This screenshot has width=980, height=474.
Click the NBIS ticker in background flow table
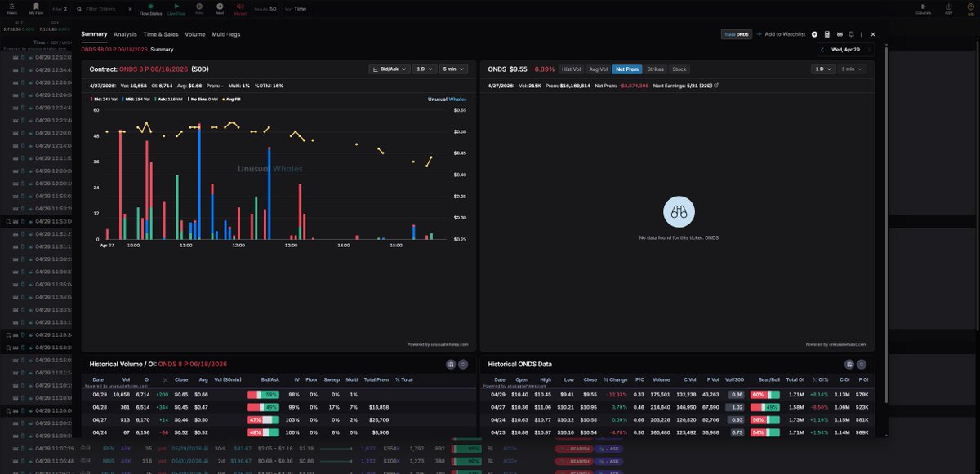click(x=108, y=461)
